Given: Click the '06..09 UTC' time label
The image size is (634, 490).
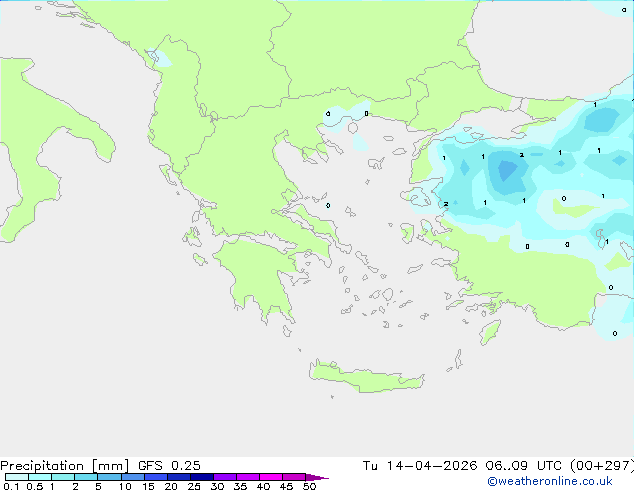Looking at the screenshot, I should tap(524, 466).
